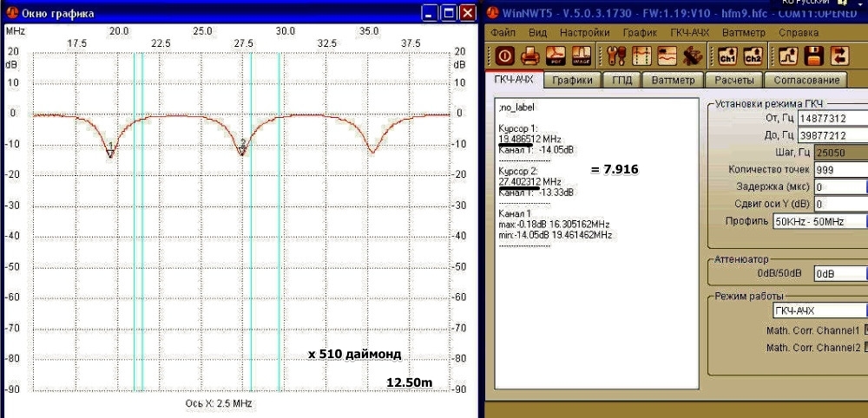The image size is (868, 418).
Task: Switch to the Графики tab
Action: point(572,80)
